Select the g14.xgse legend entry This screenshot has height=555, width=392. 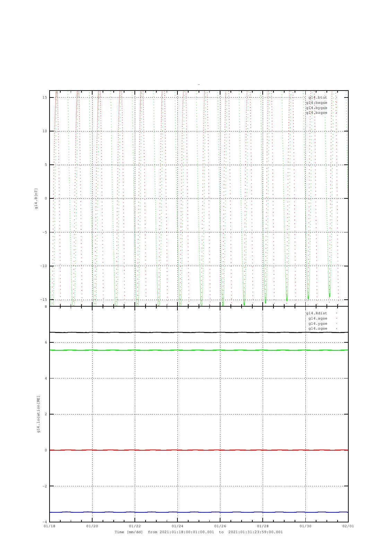tap(318, 318)
